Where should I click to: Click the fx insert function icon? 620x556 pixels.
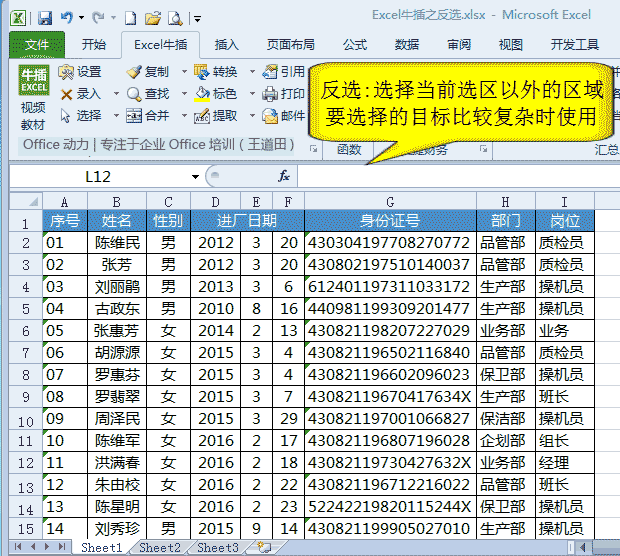pyautogui.click(x=284, y=176)
